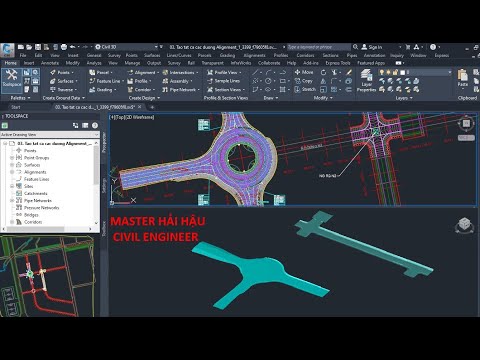Expand the Point Groups tree node
Viewport: 480px width, 360px height.
click(12, 158)
